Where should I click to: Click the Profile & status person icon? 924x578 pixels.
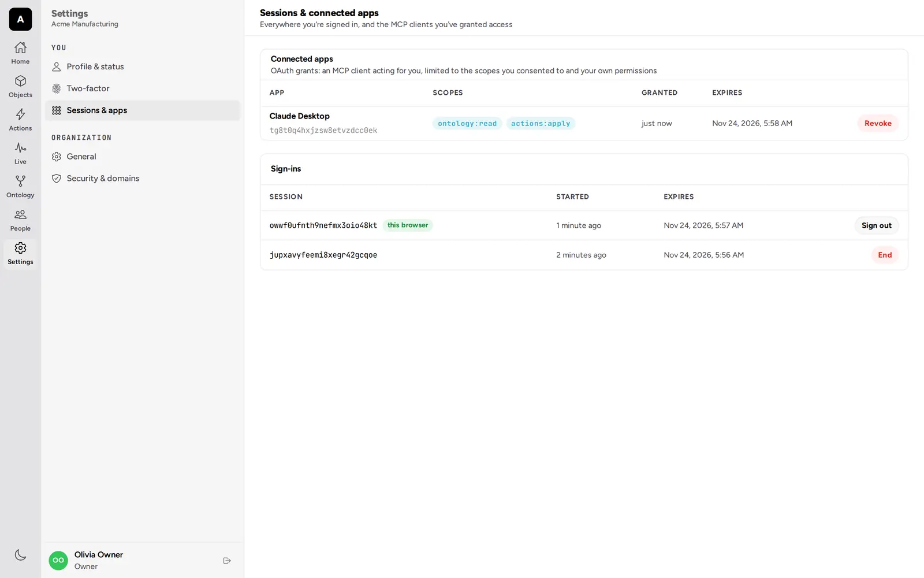click(x=57, y=67)
